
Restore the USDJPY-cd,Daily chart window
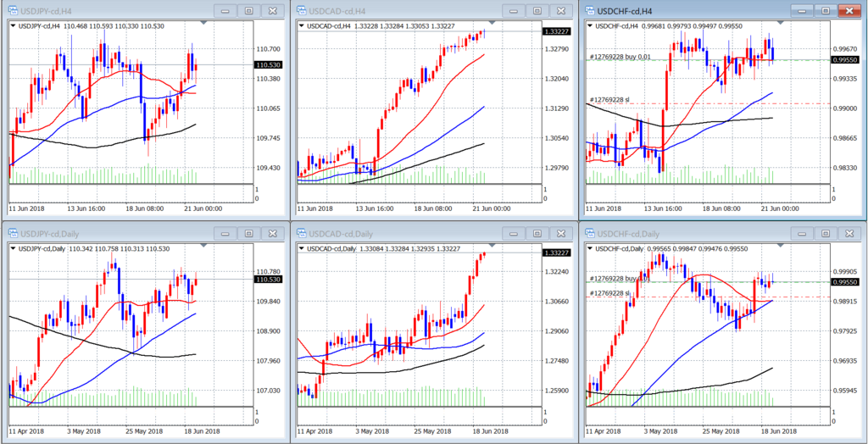tap(249, 233)
